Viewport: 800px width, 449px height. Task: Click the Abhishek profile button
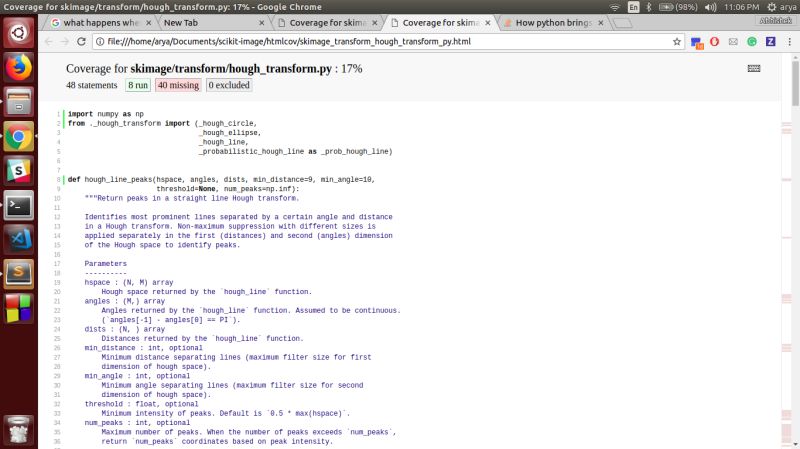pyautogui.click(x=776, y=21)
